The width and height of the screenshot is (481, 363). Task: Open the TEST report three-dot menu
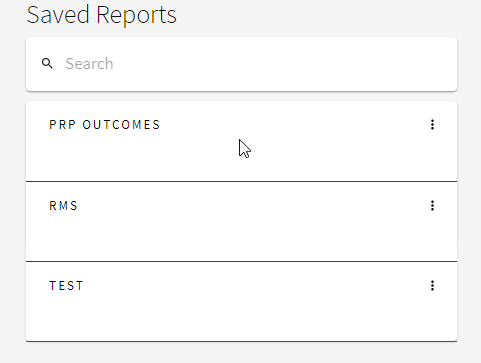click(432, 286)
